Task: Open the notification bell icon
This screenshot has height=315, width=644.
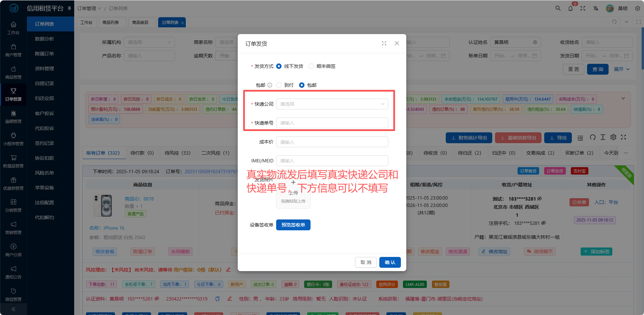Action: click(570, 8)
